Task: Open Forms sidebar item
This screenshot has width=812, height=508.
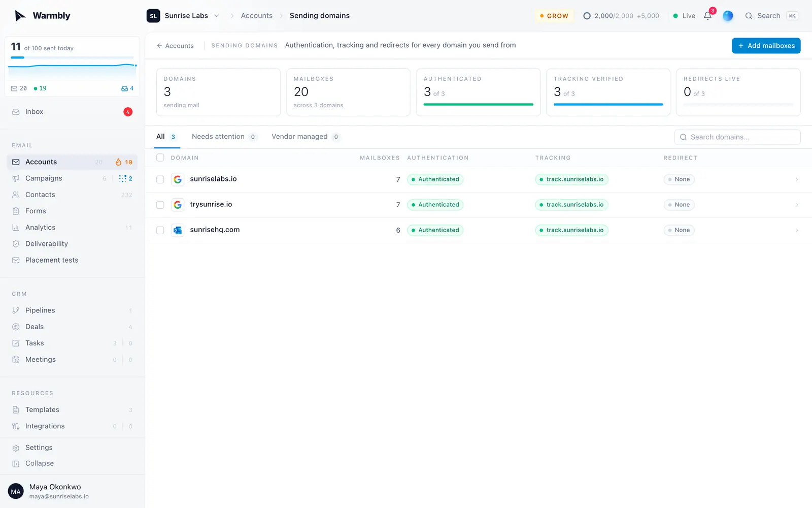Action: click(x=72, y=211)
